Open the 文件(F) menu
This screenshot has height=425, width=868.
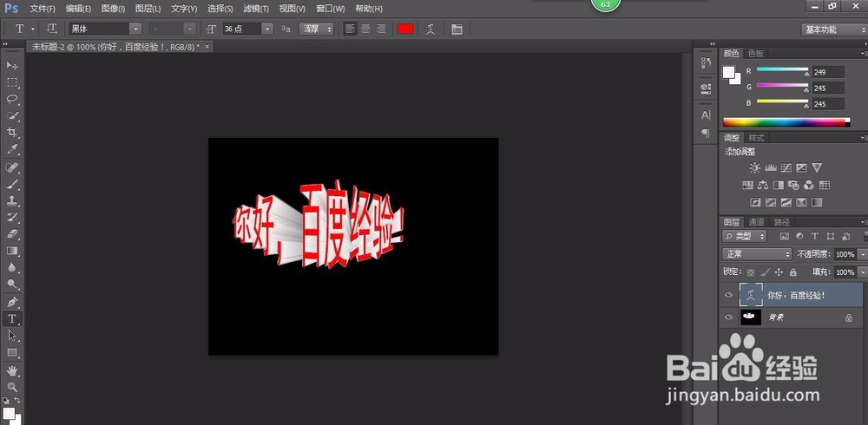43,9
